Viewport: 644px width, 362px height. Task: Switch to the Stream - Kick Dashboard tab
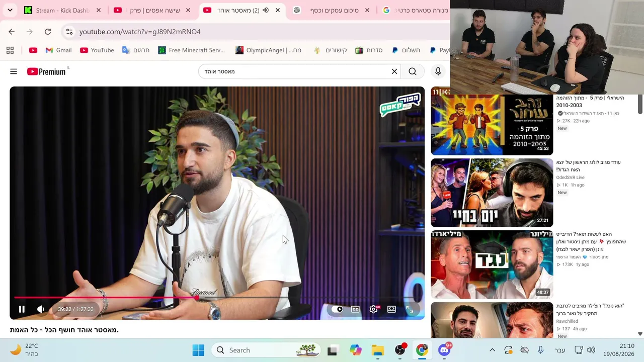pos(62,10)
